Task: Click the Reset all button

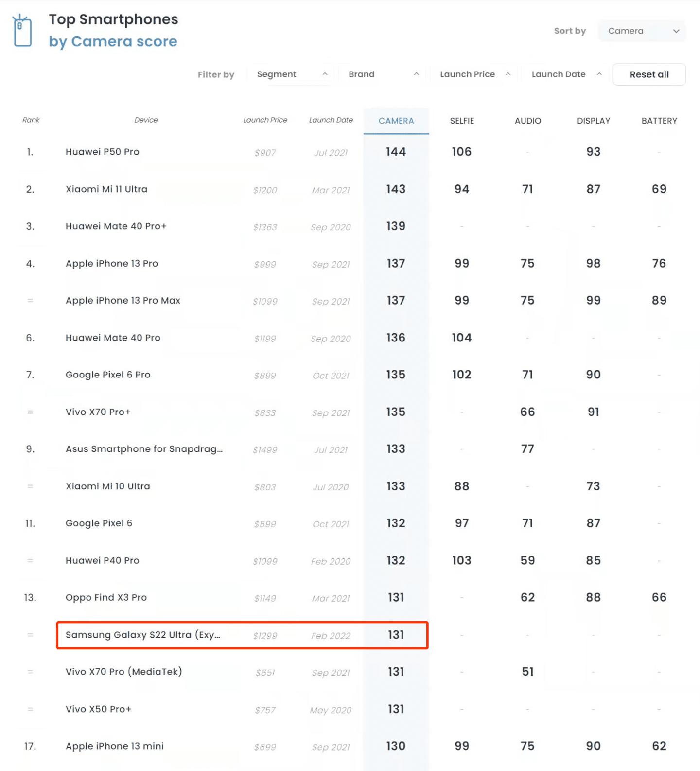Action: click(649, 74)
